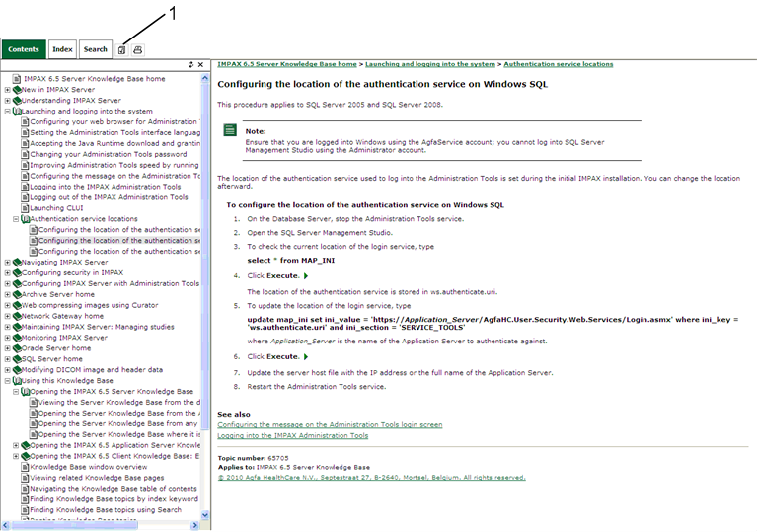This screenshot has width=758, height=532.
Task: Expand Maintaining IMPAX Server: Managing studies
Action: pyautogui.click(x=7, y=327)
